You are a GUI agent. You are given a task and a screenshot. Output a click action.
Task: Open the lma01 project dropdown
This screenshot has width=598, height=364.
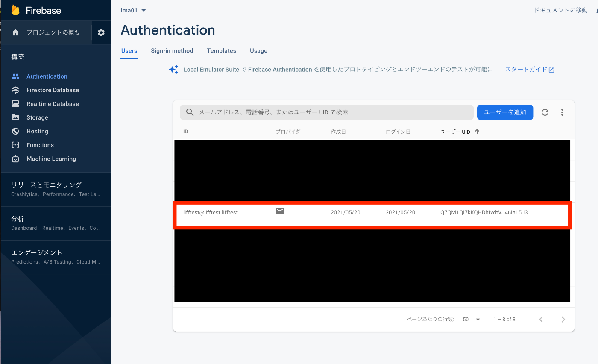(134, 10)
